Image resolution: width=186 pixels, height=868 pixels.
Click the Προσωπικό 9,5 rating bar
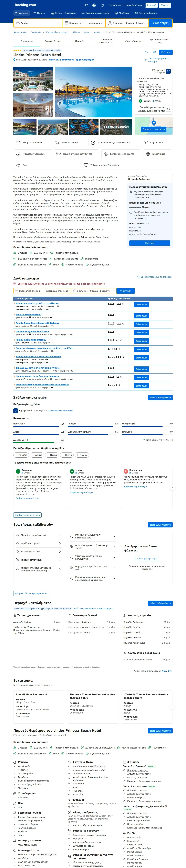(39, 426)
